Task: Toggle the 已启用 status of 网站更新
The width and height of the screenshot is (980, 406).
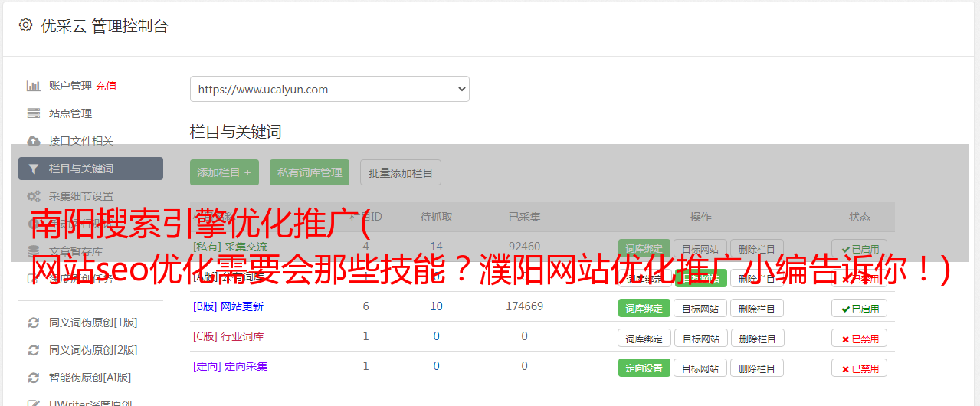Action: (x=860, y=308)
